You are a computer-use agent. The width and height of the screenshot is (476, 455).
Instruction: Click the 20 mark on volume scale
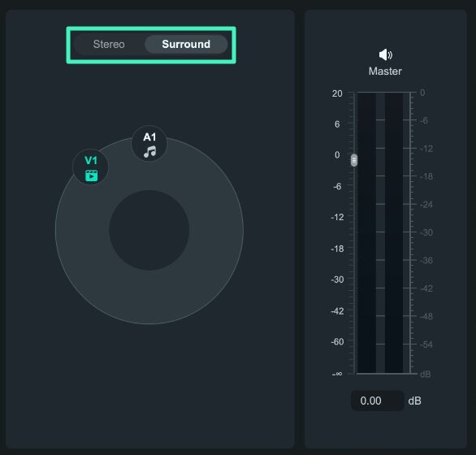[x=337, y=93]
